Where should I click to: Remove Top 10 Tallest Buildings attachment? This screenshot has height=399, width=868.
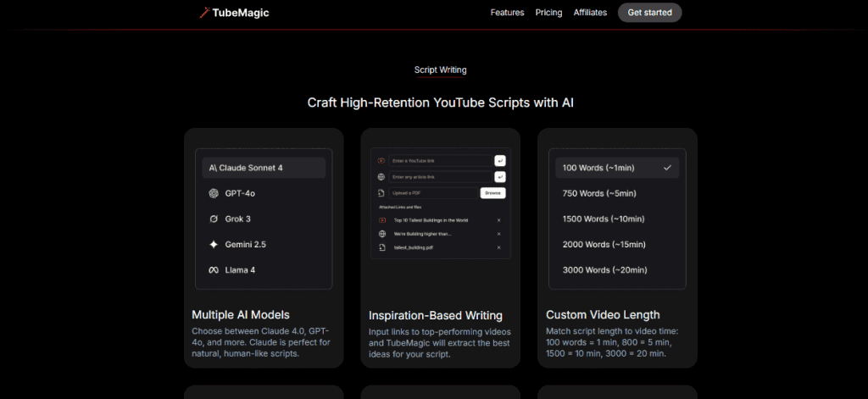tap(498, 220)
